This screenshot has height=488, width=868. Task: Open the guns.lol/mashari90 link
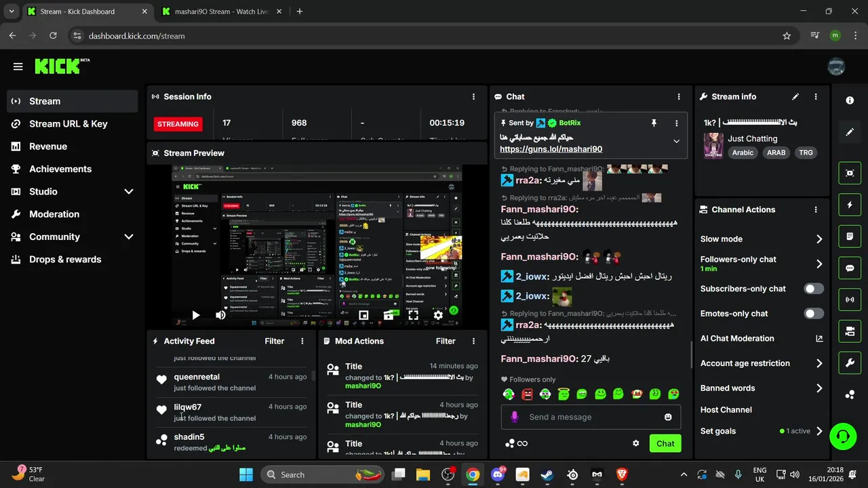click(x=551, y=149)
